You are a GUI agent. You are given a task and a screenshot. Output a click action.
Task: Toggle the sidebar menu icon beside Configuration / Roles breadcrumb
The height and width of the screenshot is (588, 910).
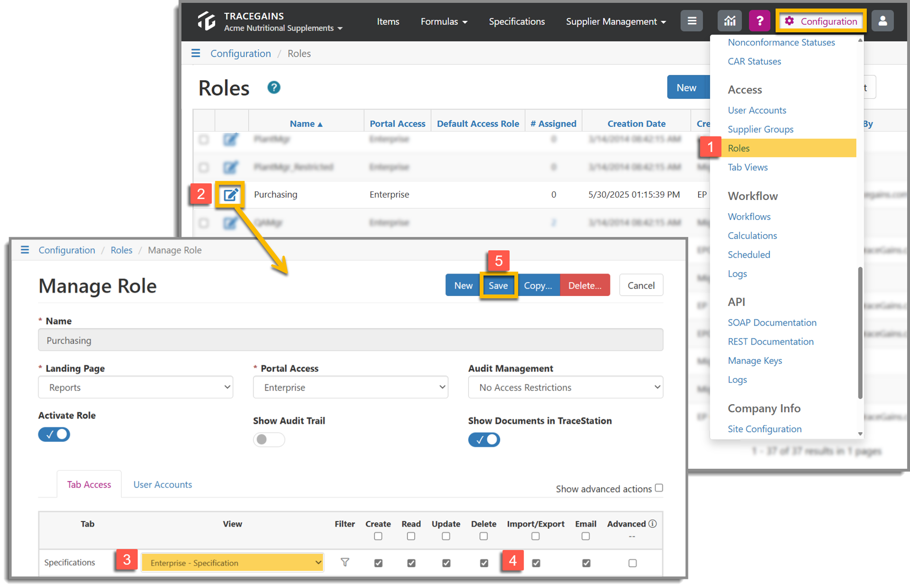(x=196, y=53)
